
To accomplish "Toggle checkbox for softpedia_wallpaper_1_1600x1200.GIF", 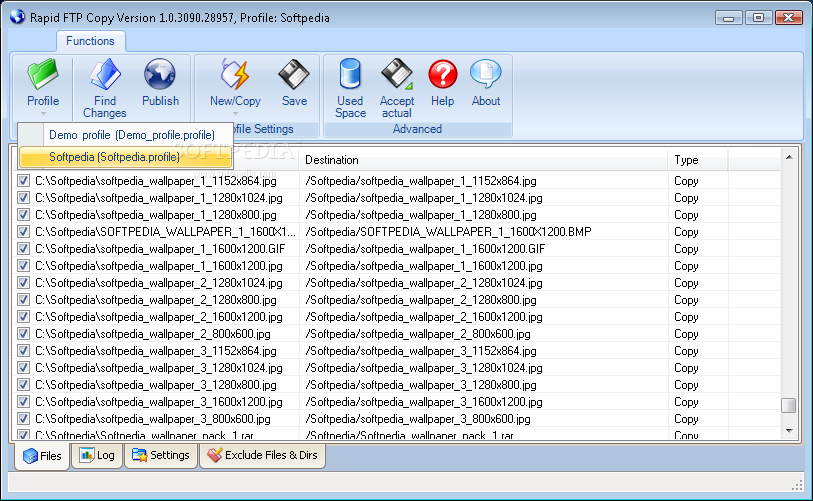I will coord(23,248).
